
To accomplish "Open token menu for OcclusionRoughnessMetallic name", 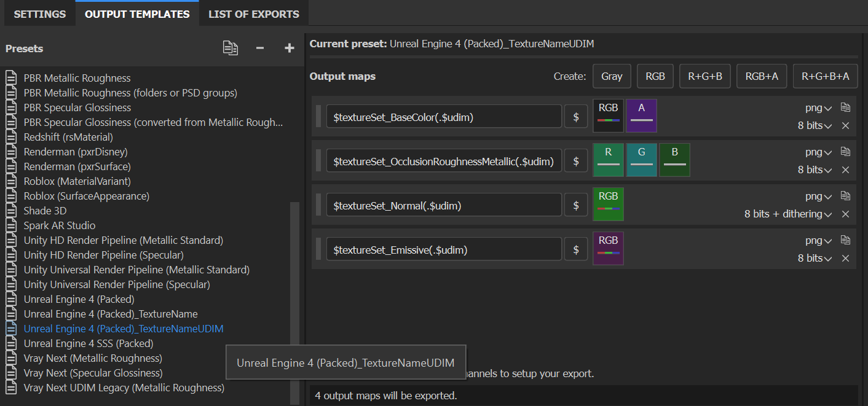I will pos(576,161).
